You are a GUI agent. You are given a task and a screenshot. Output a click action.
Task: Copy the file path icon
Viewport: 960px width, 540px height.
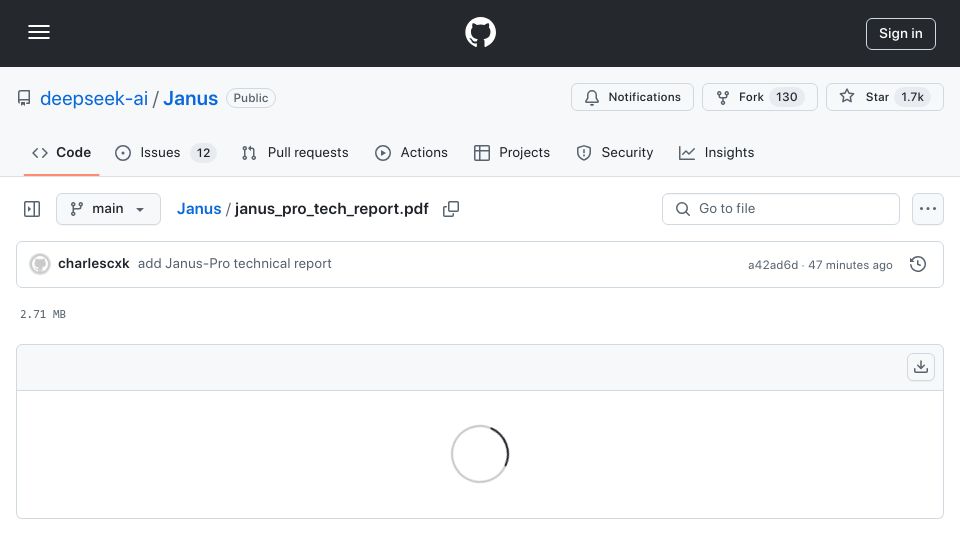pos(451,209)
